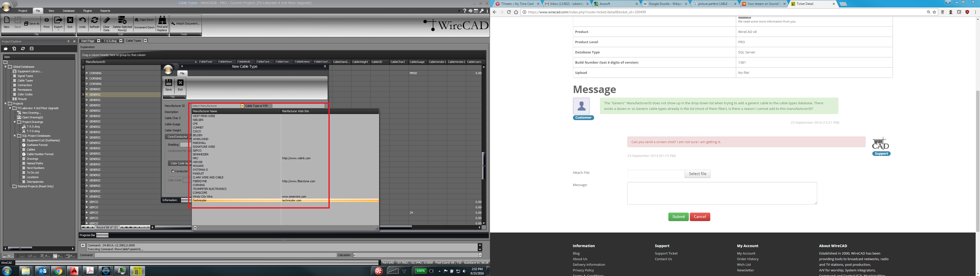Open Find and Replace binoculars tool
The height and width of the screenshot is (276, 980).
point(162,24)
